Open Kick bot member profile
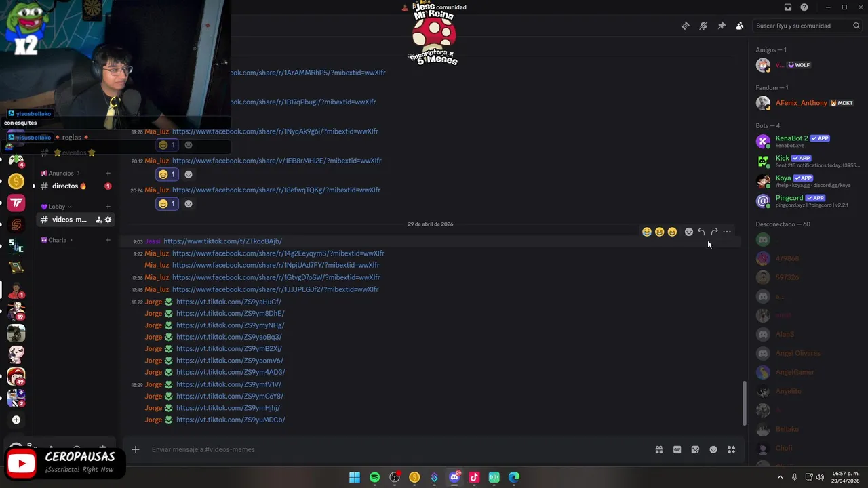The image size is (868, 488). (x=808, y=161)
